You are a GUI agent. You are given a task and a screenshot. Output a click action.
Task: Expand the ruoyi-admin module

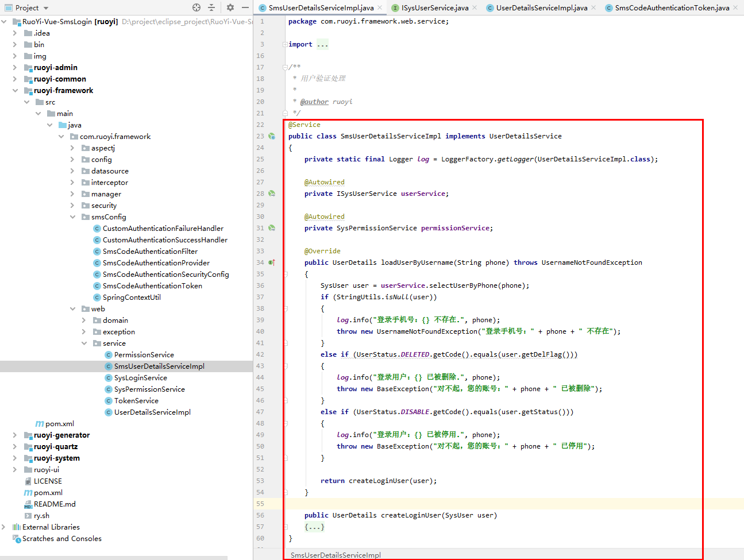(x=15, y=68)
